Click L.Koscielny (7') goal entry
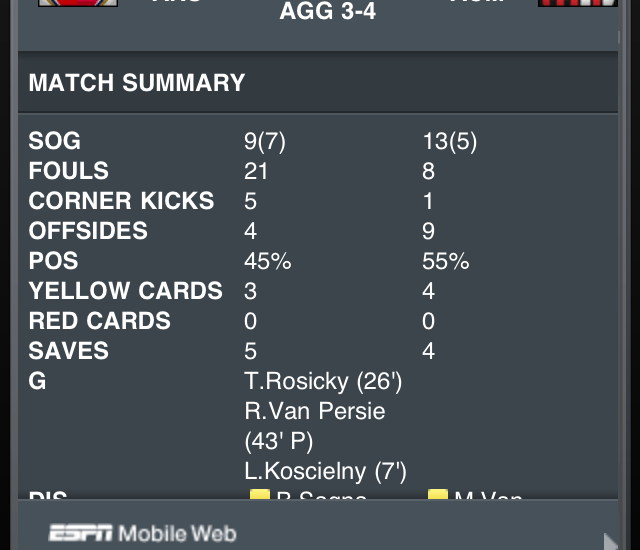Viewport: 640px width, 550px height. [x=325, y=471]
